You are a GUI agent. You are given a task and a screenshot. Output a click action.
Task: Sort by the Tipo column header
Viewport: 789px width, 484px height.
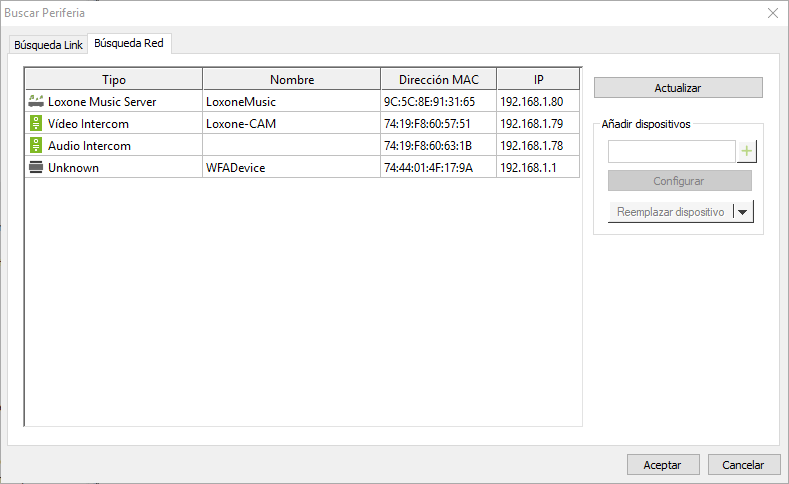point(114,79)
